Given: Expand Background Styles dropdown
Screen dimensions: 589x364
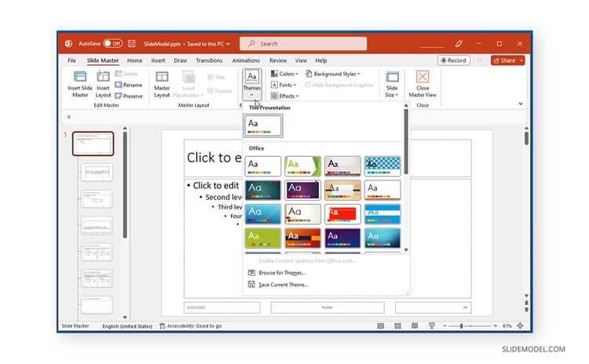Looking at the screenshot, I should 333,74.
